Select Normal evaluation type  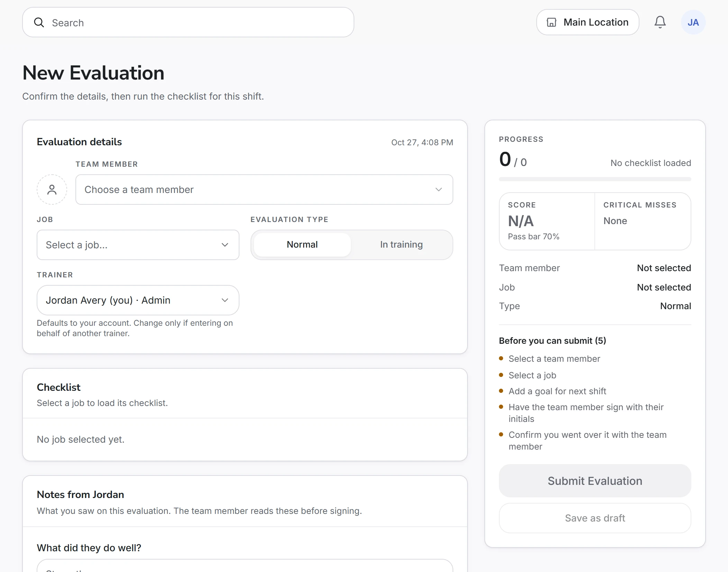click(x=302, y=245)
